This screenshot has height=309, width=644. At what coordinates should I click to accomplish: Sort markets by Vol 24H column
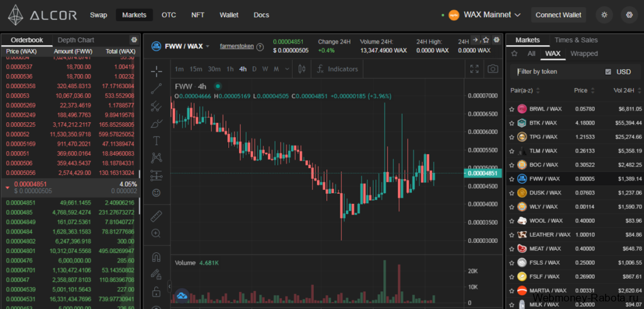[x=628, y=91]
